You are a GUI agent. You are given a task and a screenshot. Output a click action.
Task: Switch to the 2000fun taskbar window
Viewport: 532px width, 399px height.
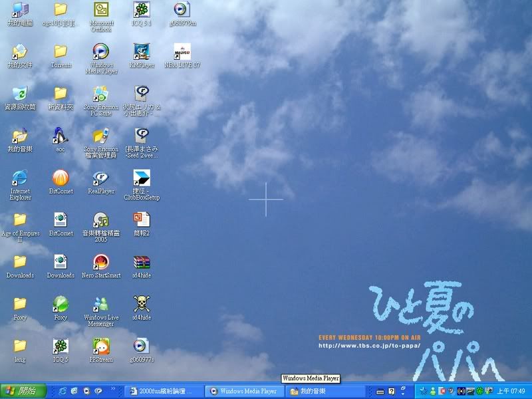click(162, 391)
